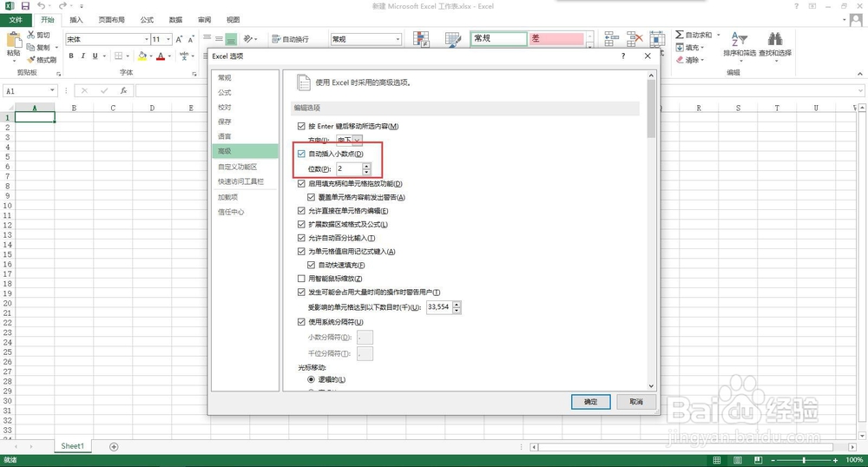
Task: Open the direction (方向) dropdown in options
Action: (357, 140)
